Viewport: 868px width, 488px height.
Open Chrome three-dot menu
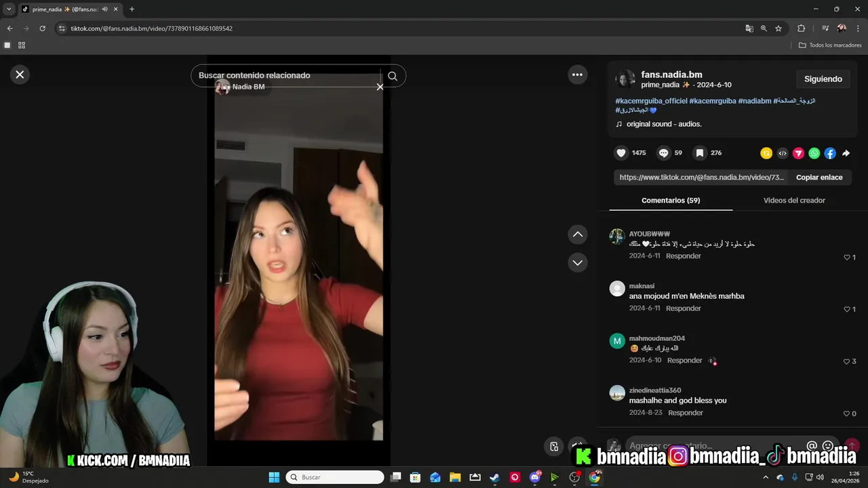859,28
